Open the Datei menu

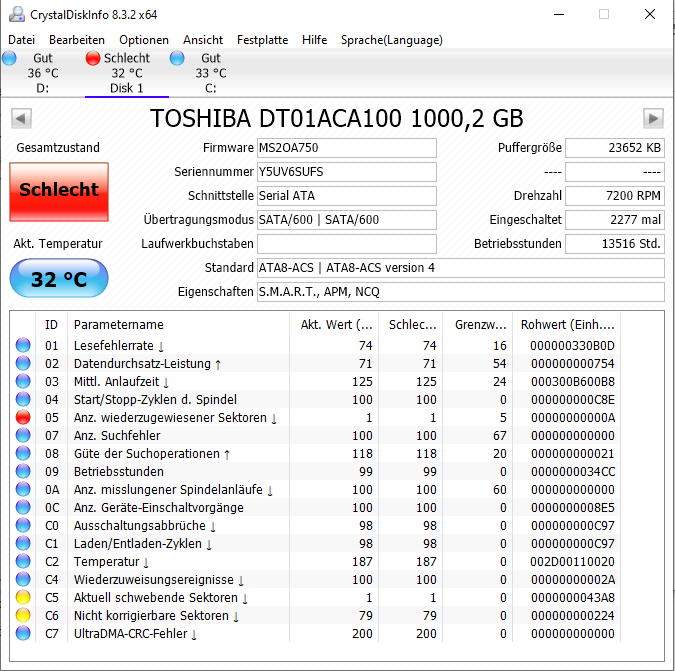coord(22,40)
